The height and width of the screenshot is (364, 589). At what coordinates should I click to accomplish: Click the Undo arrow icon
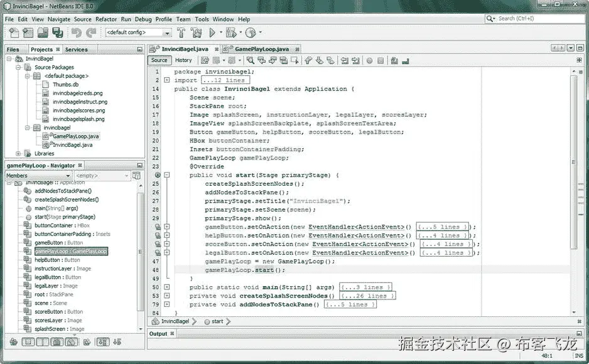point(76,33)
